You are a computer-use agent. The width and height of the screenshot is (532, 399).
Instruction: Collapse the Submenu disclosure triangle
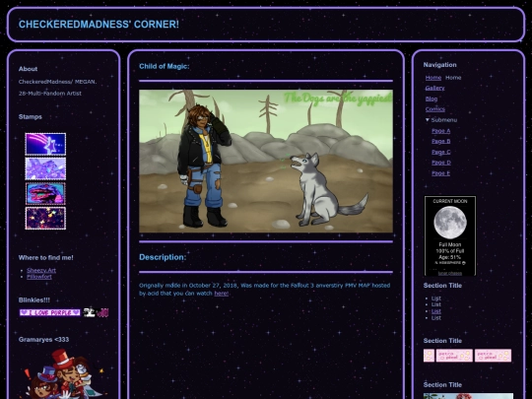coord(428,120)
